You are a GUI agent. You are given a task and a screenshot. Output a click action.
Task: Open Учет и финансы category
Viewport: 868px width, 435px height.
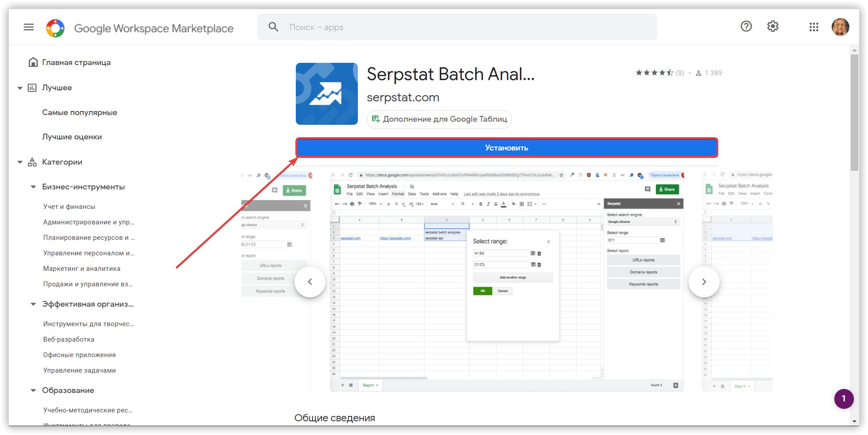coord(69,207)
